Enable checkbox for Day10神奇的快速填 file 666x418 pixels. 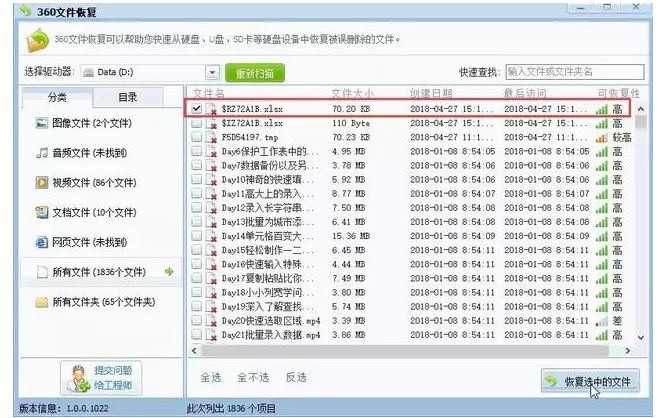[x=196, y=179]
